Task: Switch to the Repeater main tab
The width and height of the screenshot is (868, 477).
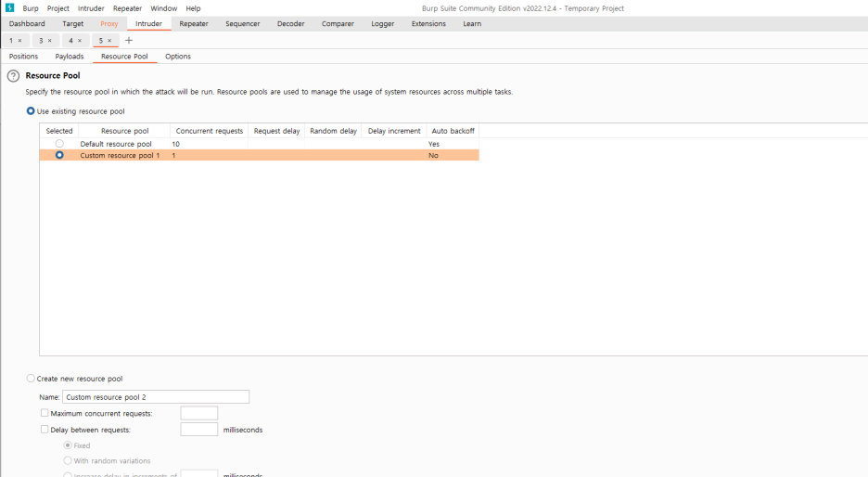Action: (194, 24)
